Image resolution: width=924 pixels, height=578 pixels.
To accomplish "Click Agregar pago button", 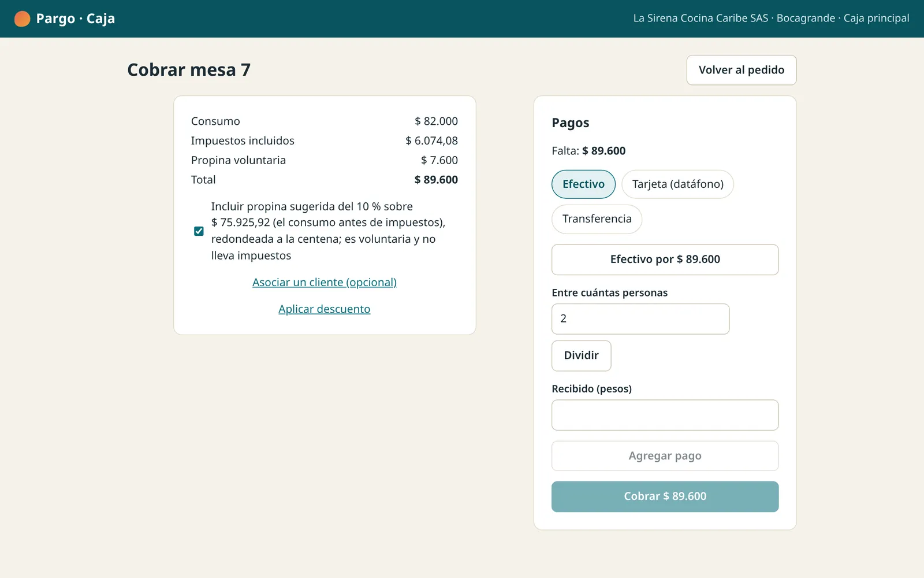I will coord(665,456).
